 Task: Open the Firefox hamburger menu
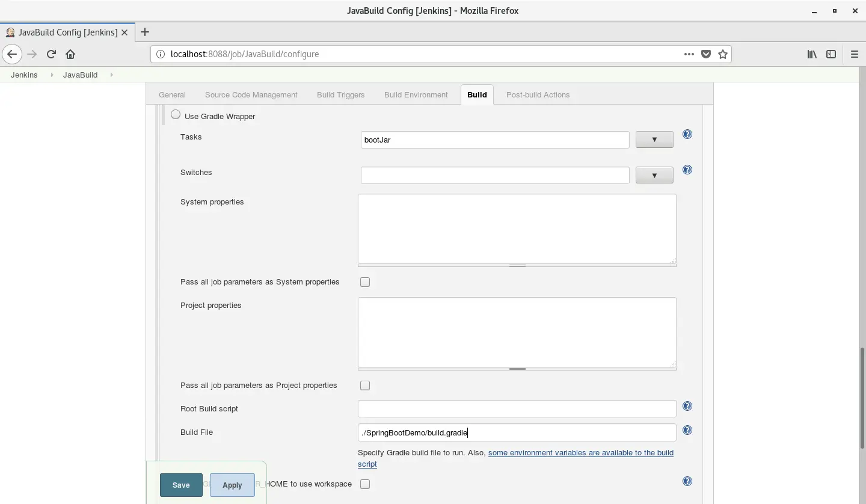click(x=854, y=54)
